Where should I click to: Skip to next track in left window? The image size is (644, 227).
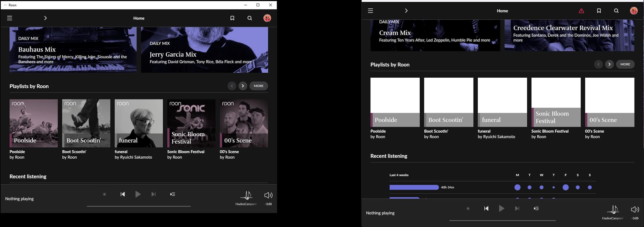[x=153, y=194]
